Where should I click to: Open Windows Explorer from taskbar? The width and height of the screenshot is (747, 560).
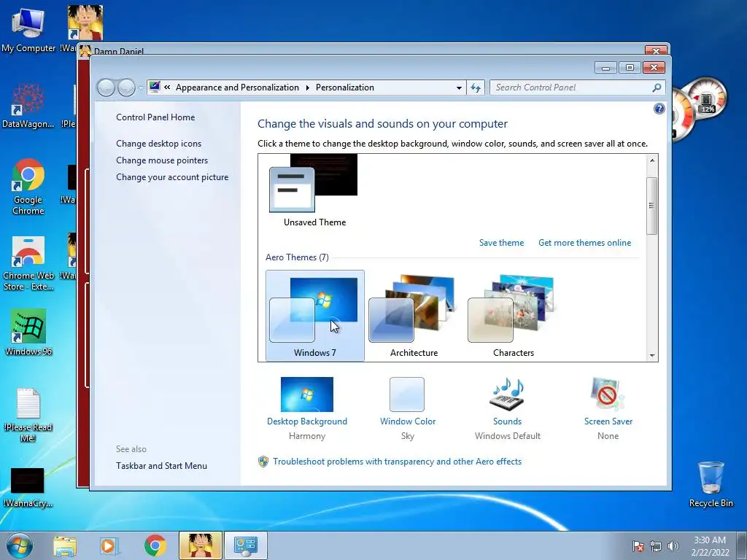coord(64,545)
